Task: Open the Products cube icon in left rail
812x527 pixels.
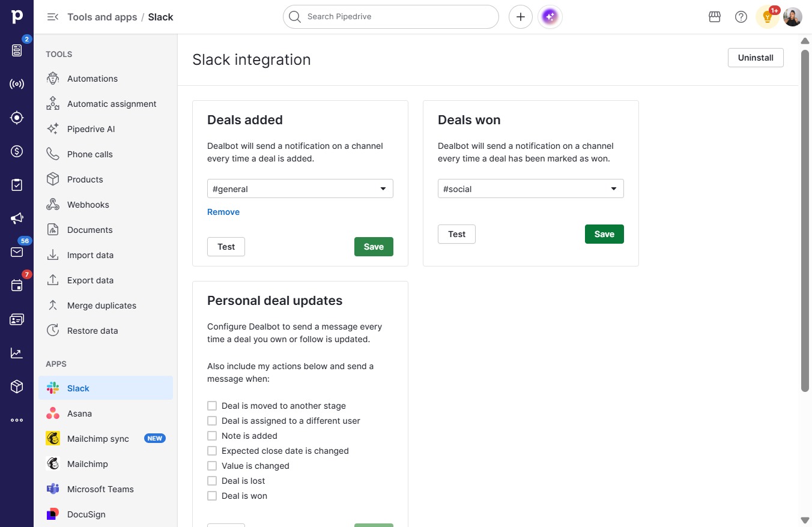Action: [17, 387]
